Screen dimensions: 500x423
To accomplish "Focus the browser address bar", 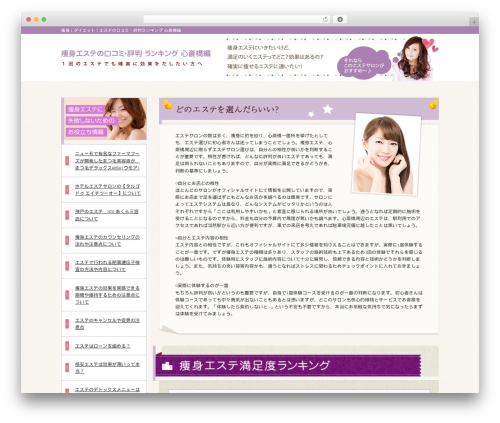I will [x=236, y=19].
